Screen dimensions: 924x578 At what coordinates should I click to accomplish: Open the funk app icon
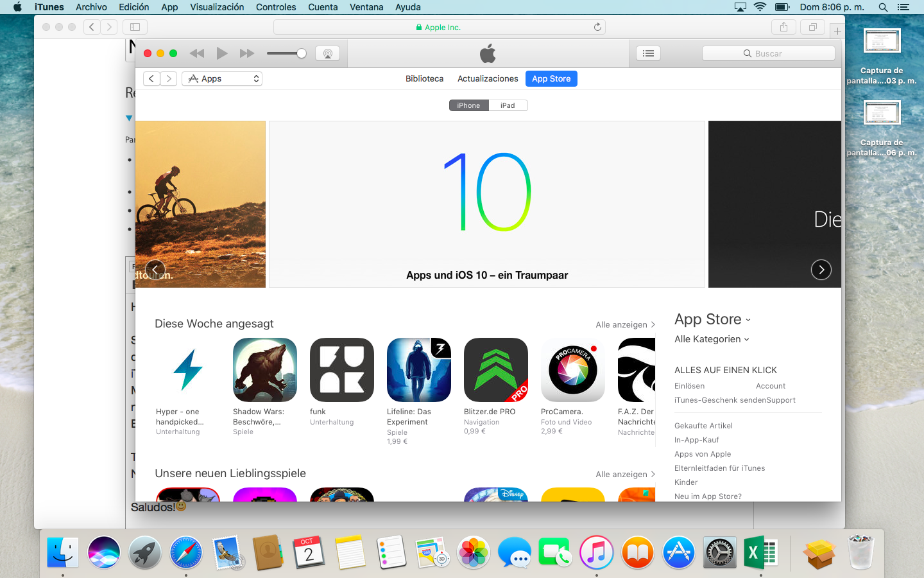click(x=342, y=370)
